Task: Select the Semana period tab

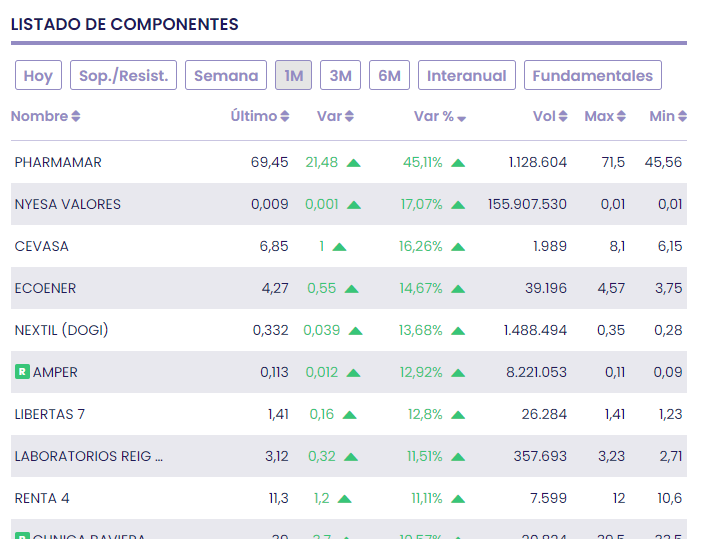Action: tap(226, 76)
